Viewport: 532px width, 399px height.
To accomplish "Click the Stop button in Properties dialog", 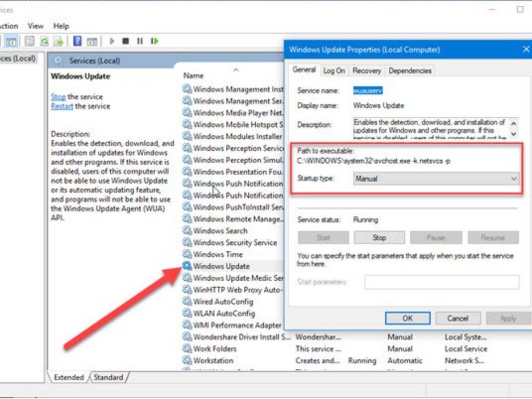I will click(379, 238).
